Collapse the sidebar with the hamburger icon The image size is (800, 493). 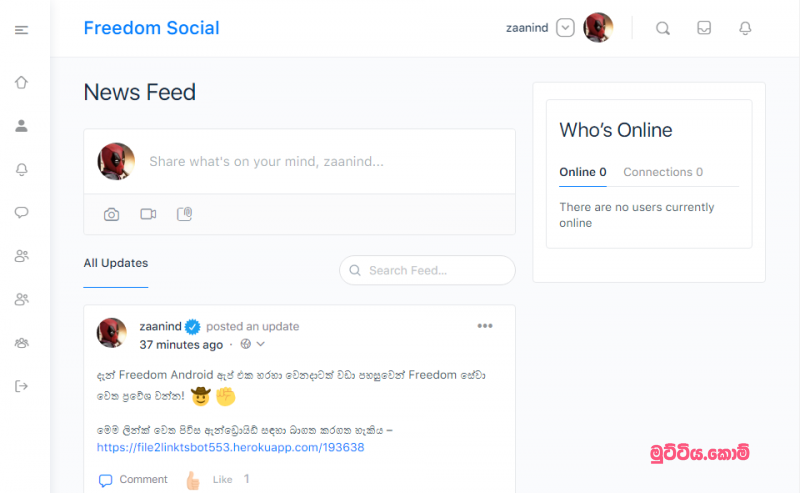coord(21,30)
